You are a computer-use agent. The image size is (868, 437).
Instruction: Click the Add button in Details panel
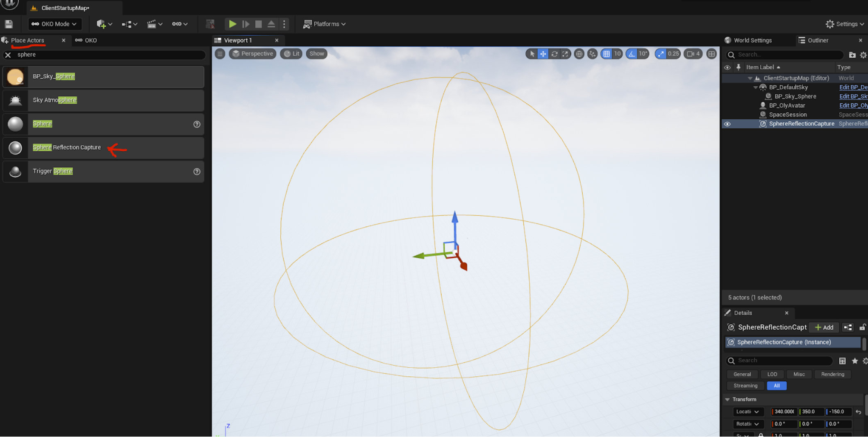click(824, 327)
